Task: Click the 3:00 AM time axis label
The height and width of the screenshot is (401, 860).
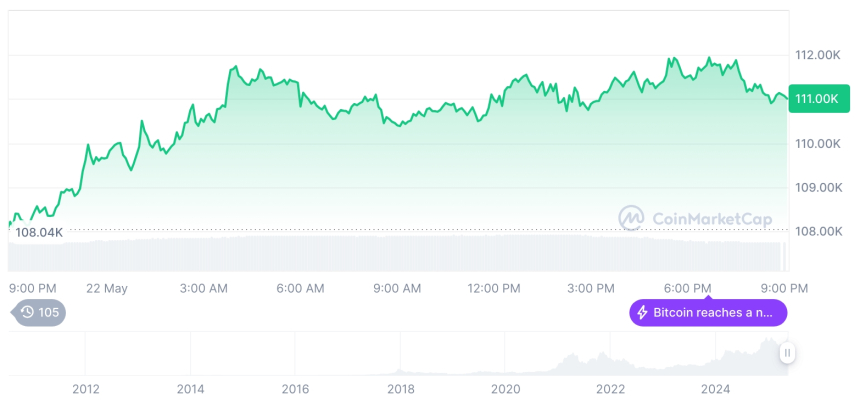Action: [203, 288]
